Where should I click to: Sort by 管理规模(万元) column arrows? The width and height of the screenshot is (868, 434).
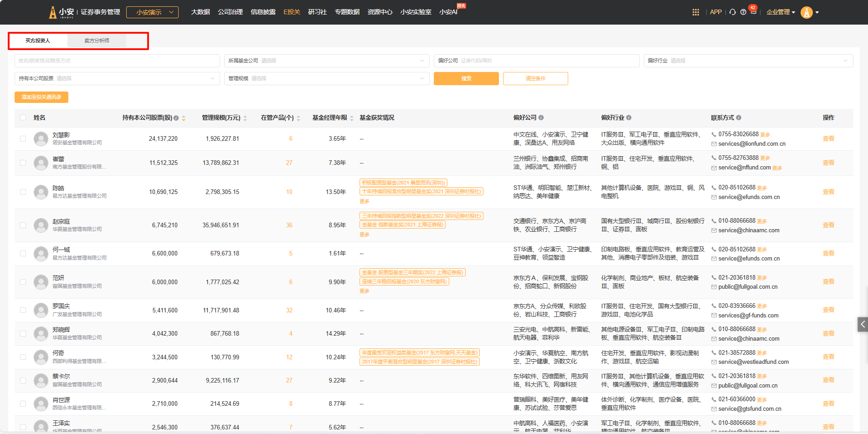coord(245,118)
